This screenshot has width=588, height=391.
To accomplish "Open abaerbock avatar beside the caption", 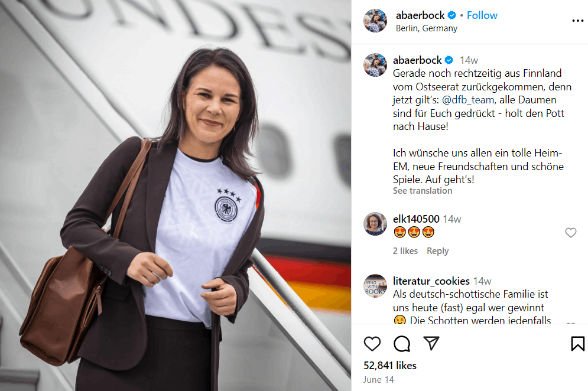I will [x=375, y=65].
